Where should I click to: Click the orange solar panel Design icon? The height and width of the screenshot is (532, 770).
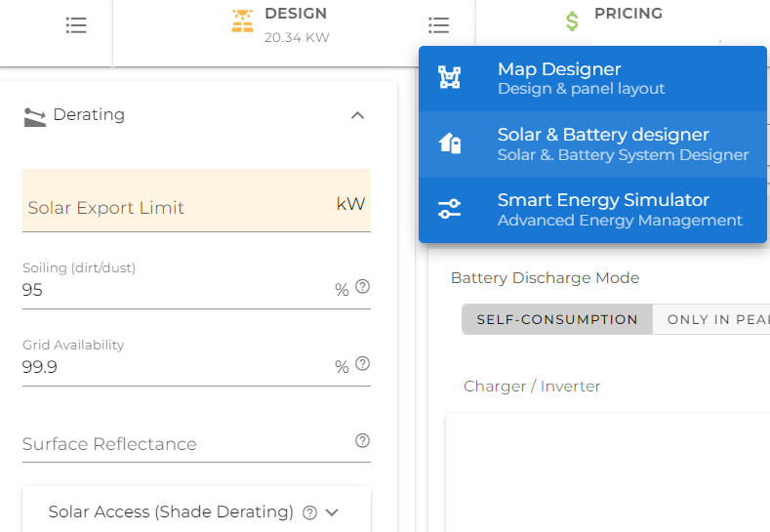pos(242,21)
